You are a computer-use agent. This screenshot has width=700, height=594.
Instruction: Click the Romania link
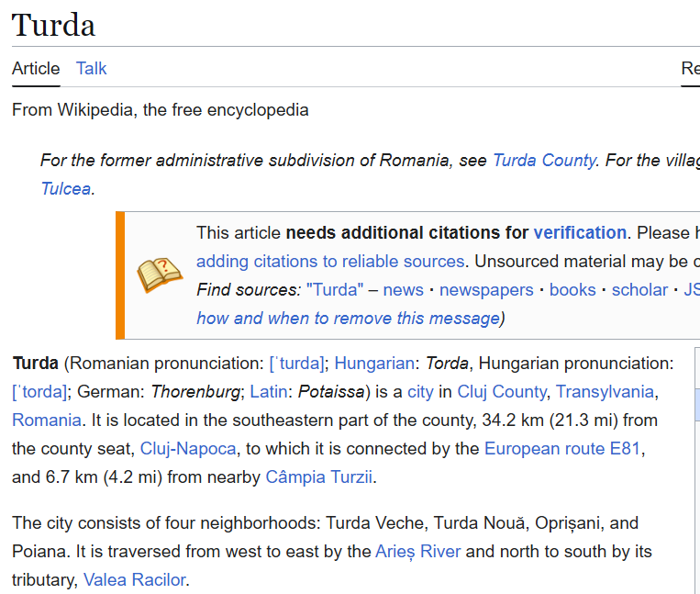[x=47, y=420]
